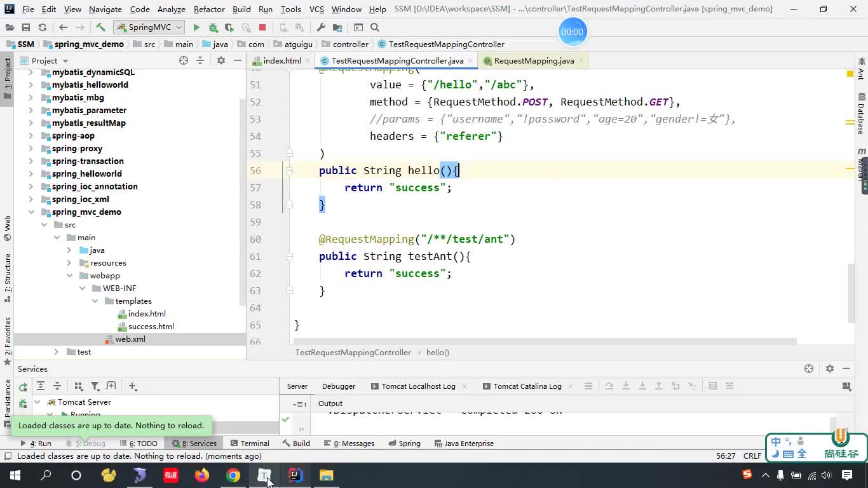Image resolution: width=868 pixels, height=488 pixels.
Task: Open Settings via the wrench icon
Action: click(x=321, y=27)
